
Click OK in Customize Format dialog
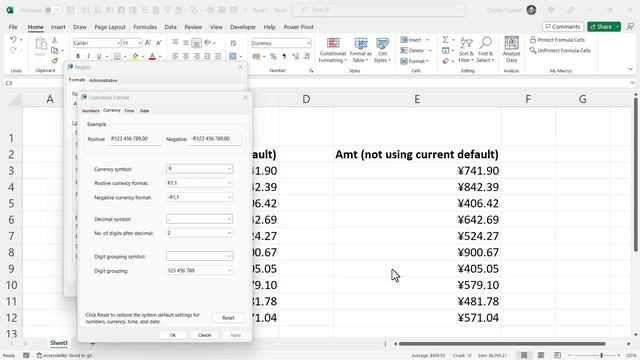[x=173, y=335]
